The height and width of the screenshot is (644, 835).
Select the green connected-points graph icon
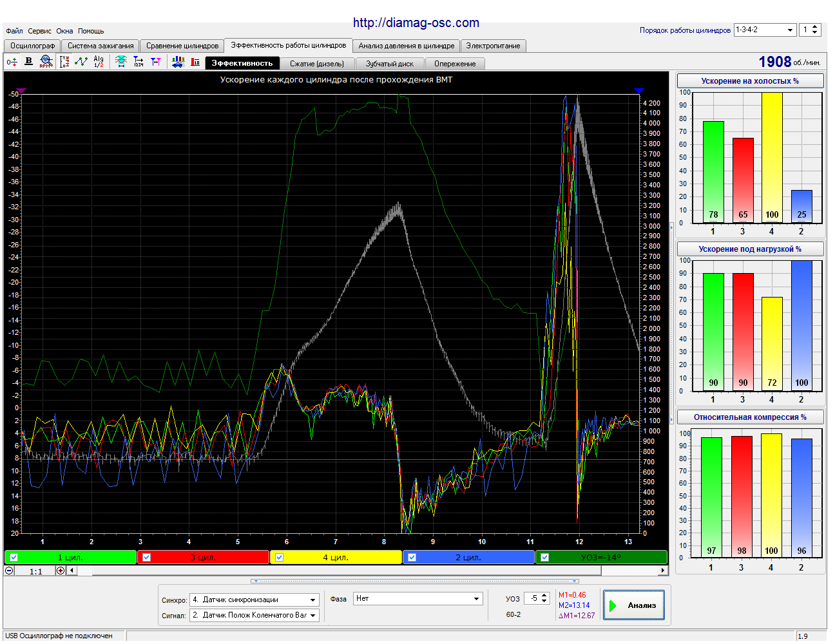tap(81, 61)
